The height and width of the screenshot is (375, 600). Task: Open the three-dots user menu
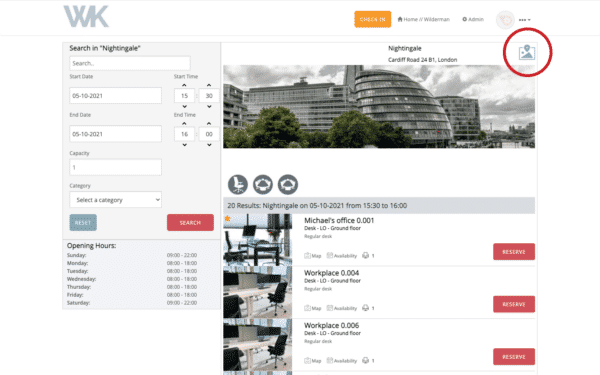[x=525, y=20]
